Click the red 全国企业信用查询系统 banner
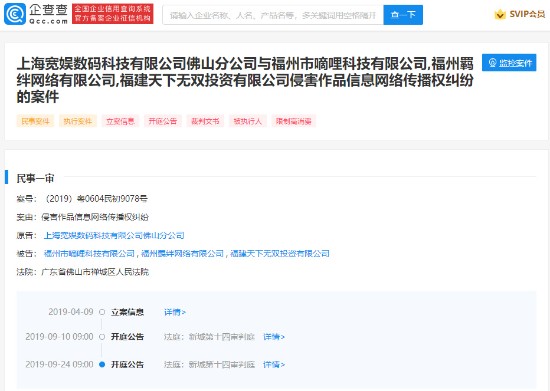The image size is (550, 391). coord(113,14)
